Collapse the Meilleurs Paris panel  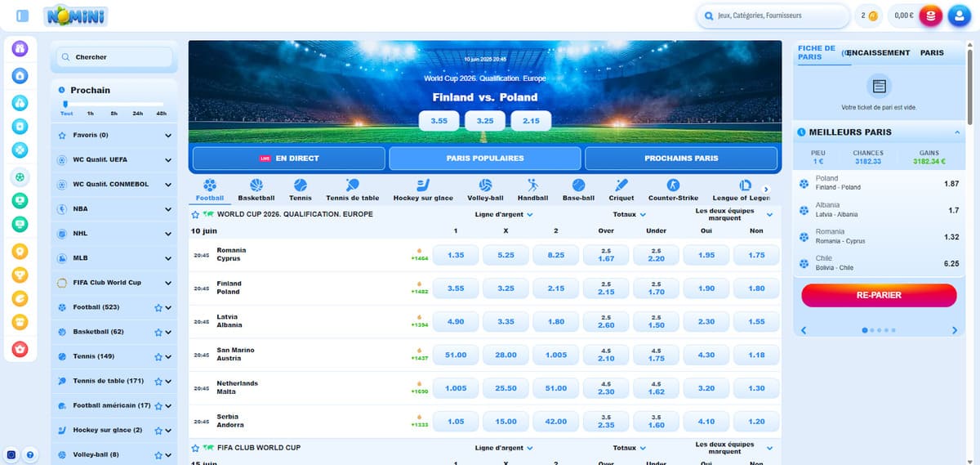[956, 132]
